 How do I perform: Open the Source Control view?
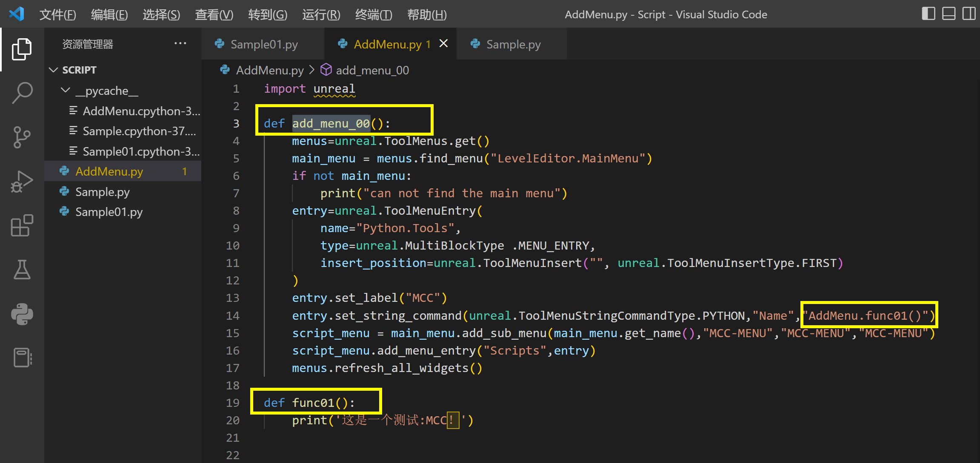click(22, 137)
